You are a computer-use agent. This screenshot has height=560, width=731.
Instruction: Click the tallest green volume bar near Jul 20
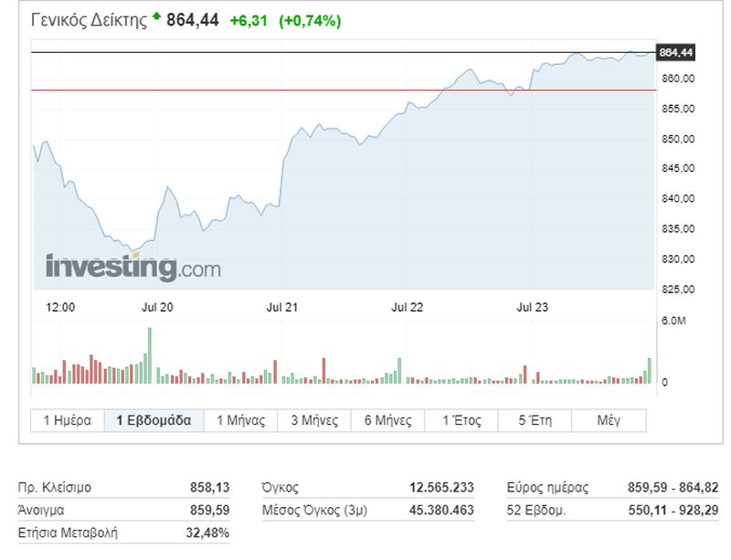(150, 355)
